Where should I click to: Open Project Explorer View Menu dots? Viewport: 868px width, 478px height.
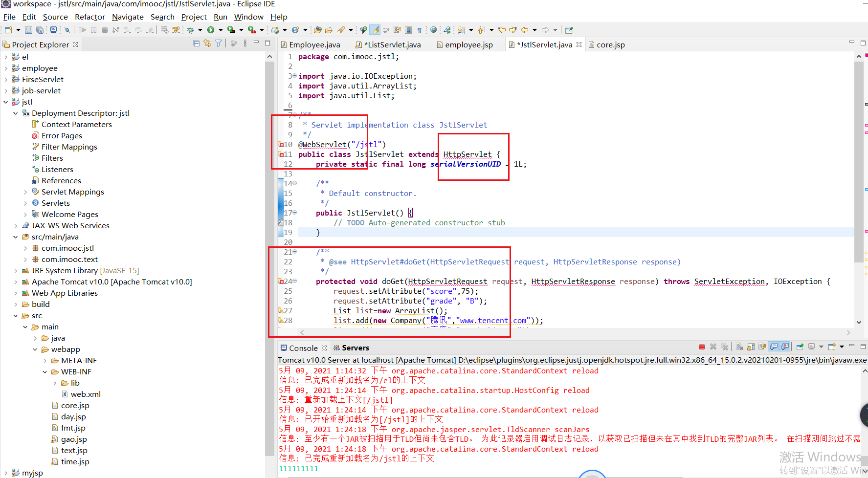245,43
